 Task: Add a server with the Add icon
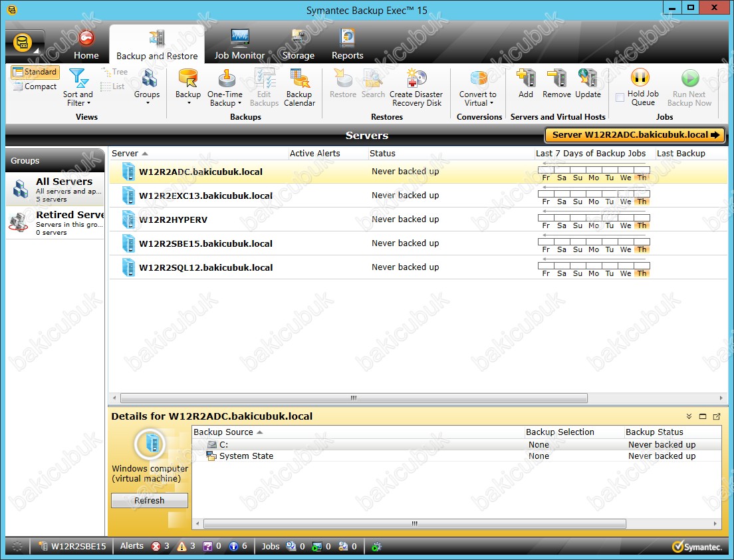526,78
